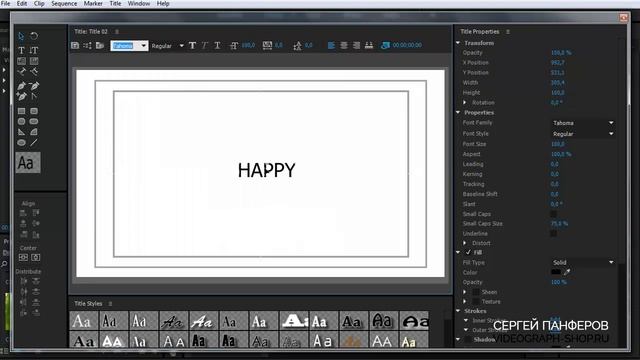Select the Vertical Type tool
This screenshot has width=640, height=360.
(34, 50)
